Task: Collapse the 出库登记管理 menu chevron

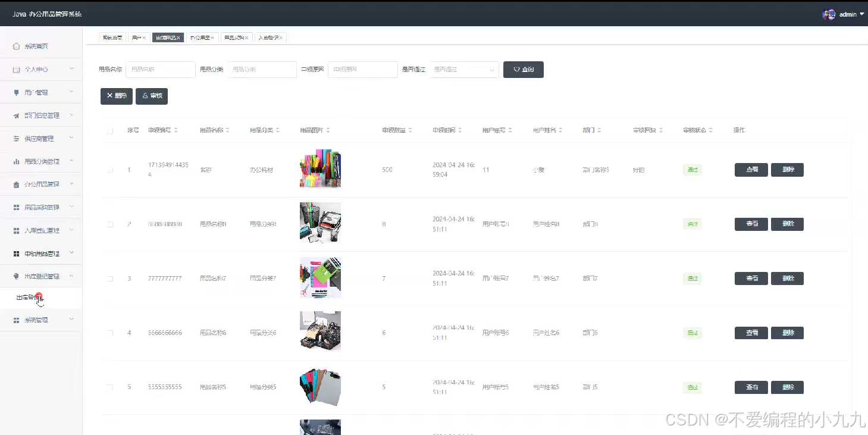Action: 71,276
